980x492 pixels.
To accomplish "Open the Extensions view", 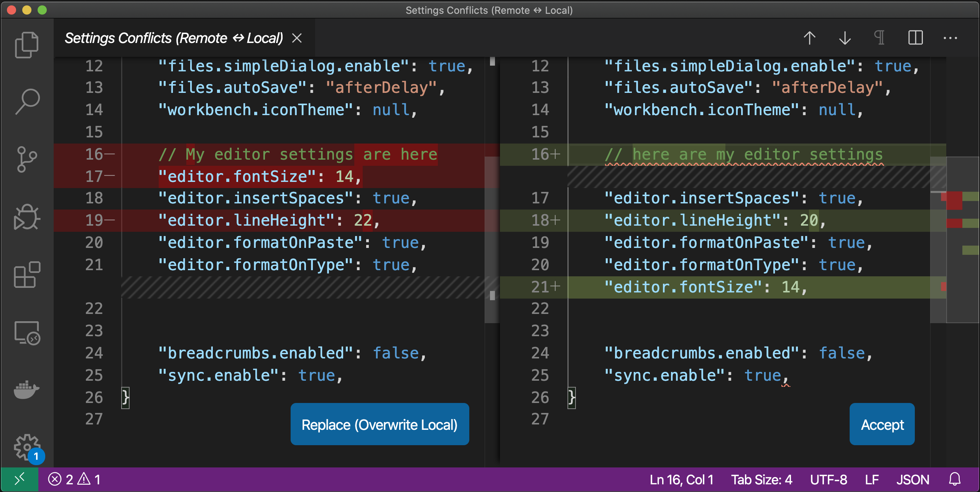I will (27, 274).
